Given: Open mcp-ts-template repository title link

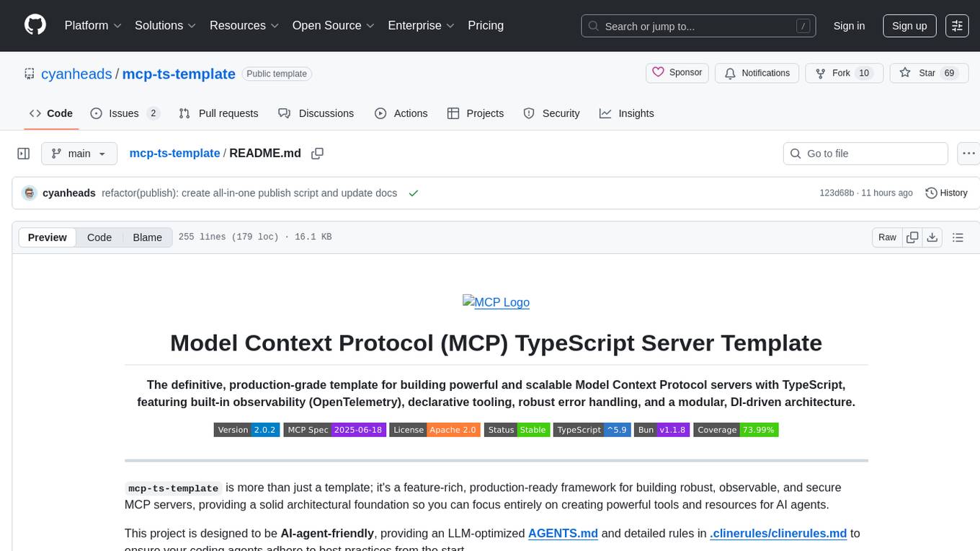Looking at the screenshot, I should (179, 74).
